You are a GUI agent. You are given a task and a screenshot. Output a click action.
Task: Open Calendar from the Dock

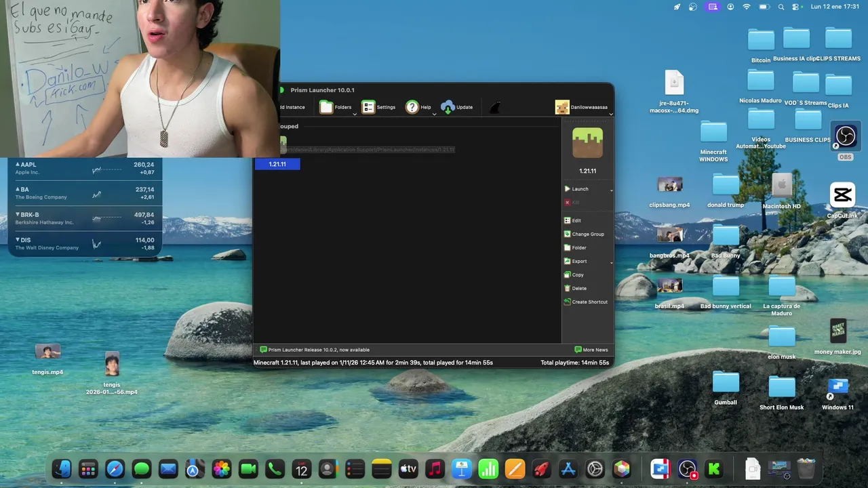pos(301,469)
